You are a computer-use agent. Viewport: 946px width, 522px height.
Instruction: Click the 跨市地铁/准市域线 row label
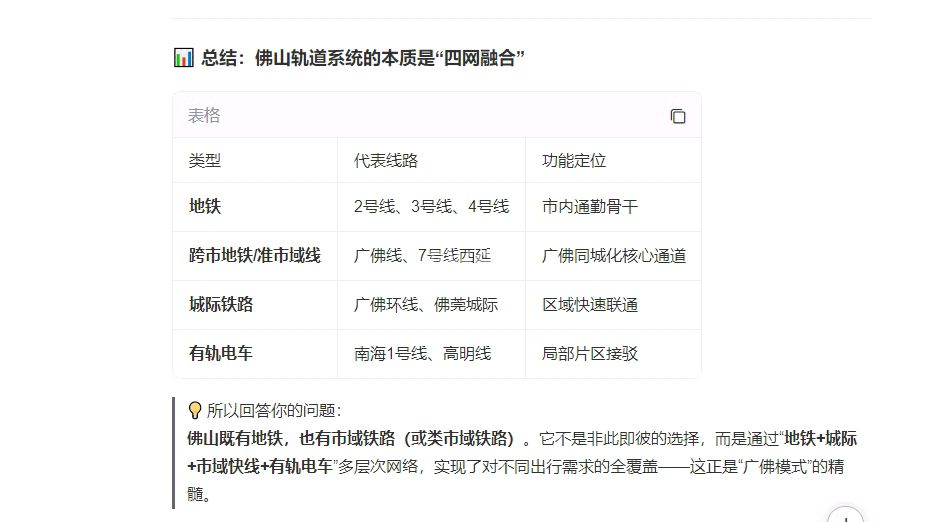point(255,256)
